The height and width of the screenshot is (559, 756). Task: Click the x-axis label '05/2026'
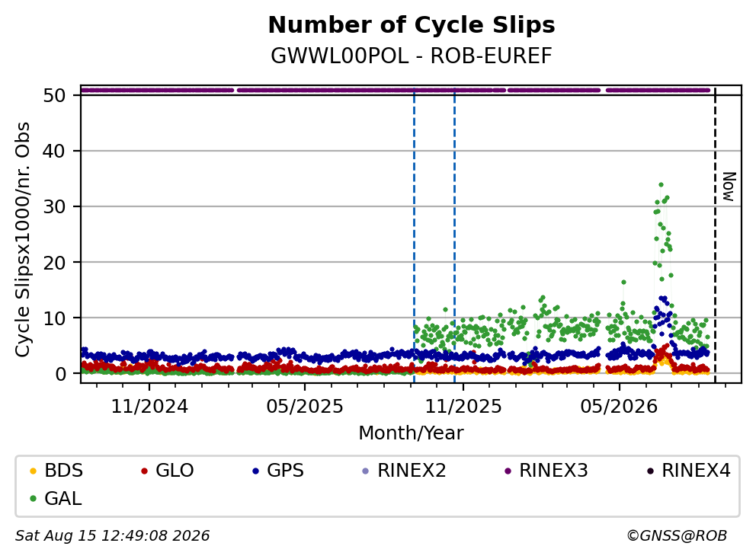(x=619, y=407)
